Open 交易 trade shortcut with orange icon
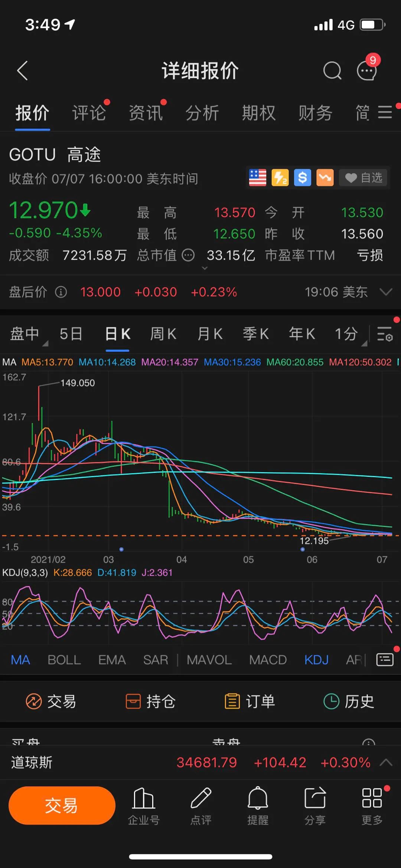This screenshot has width=401, height=868. tap(50, 701)
